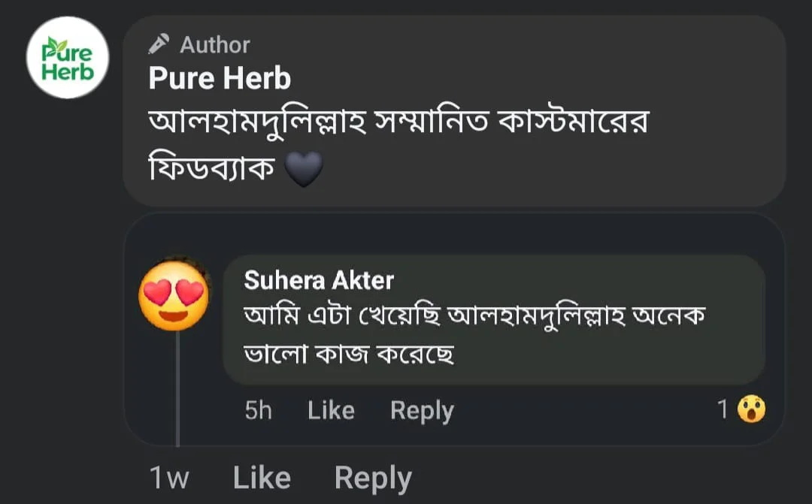The image size is (812, 504).
Task: Click the 5h timestamp on the reply
Action: click(x=258, y=411)
